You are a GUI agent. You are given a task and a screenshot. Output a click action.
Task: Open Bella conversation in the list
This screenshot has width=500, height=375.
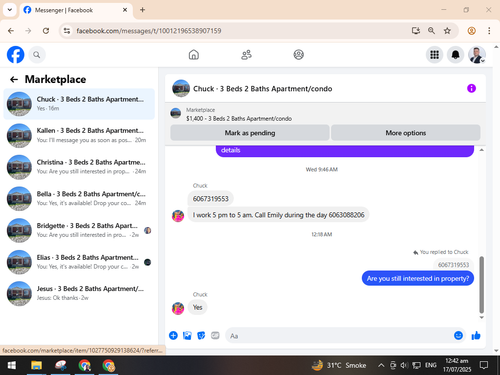click(79, 199)
